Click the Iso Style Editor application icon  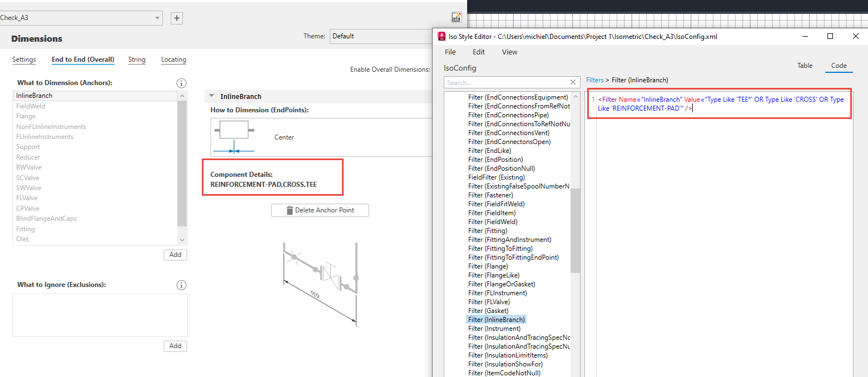[440, 36]
